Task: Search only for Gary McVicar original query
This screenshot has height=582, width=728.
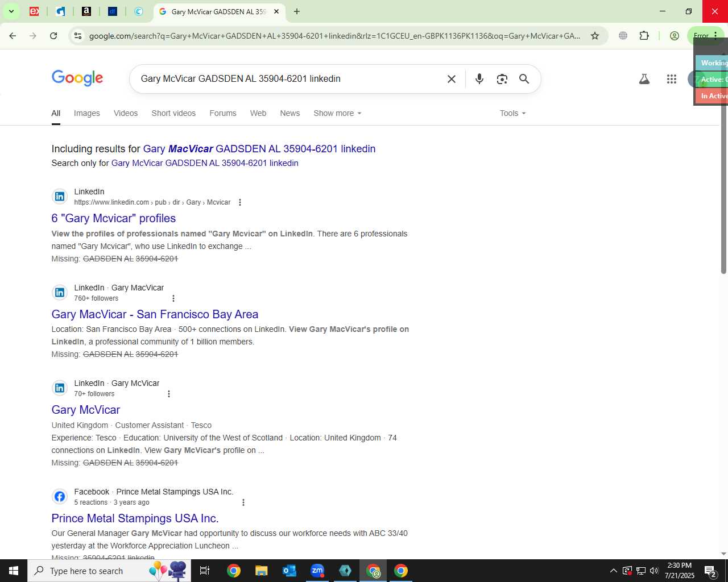Action: tap(205, 163)
